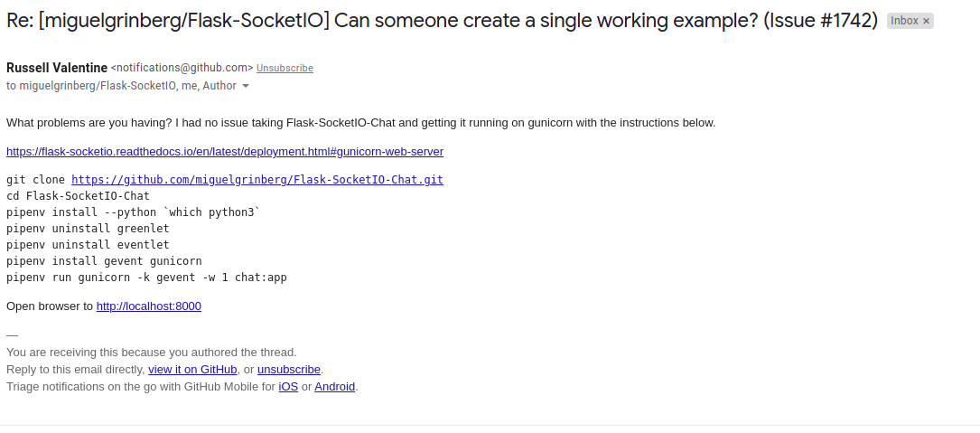The height and width of the screenshot is (433, 980).
Task: Click the "You are receiving this" footer text
Action: (152, 353)
